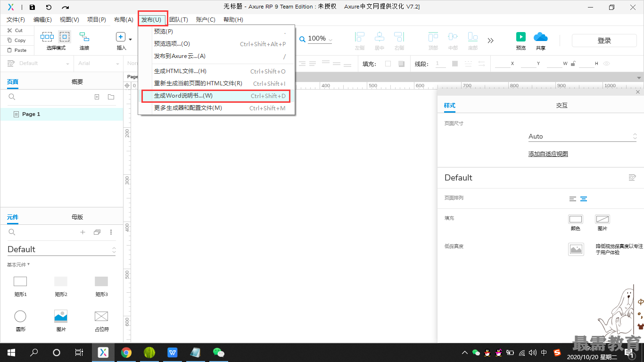Open the 文件(F) menu
This screenshot has height=362, width=644.
click(x=16, y=19)
